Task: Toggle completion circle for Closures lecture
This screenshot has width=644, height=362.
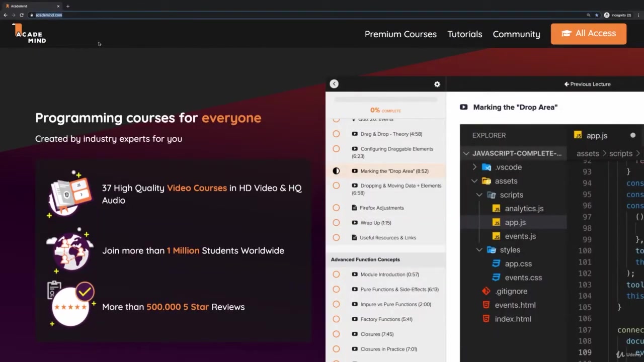Action: [x=336, y=334]
